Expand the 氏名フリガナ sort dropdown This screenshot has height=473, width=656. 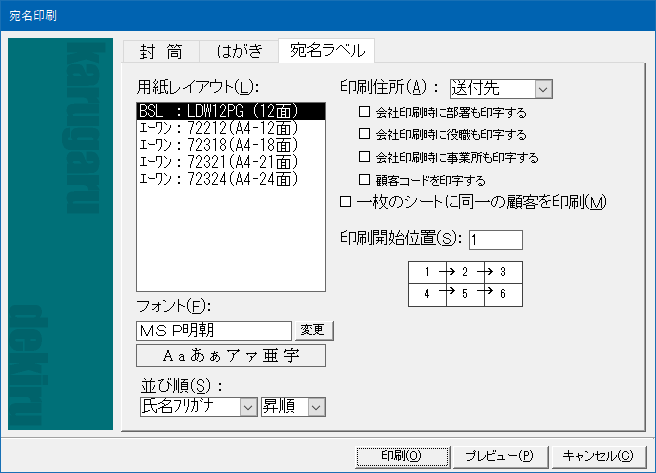[247, 406]
